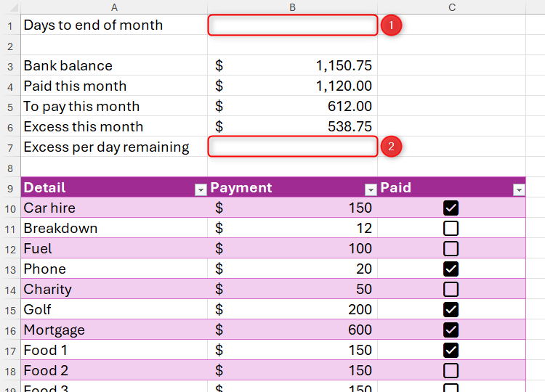545x392 pixels.
Task: Uncheck the Phone paid checkbox
Action: coord(451,269)
